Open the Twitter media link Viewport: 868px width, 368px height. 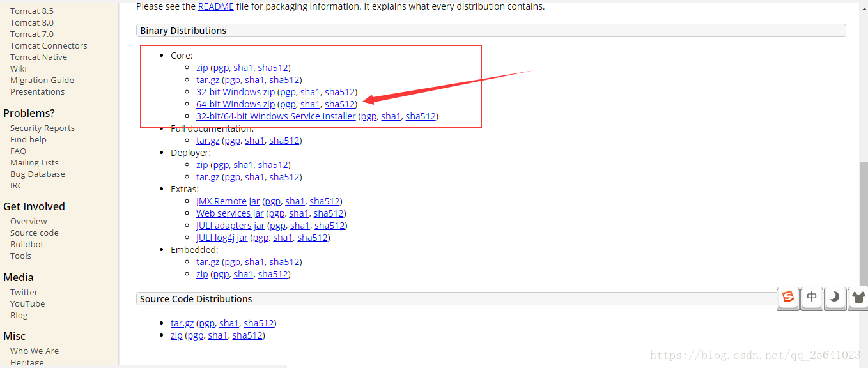point(24,292)
